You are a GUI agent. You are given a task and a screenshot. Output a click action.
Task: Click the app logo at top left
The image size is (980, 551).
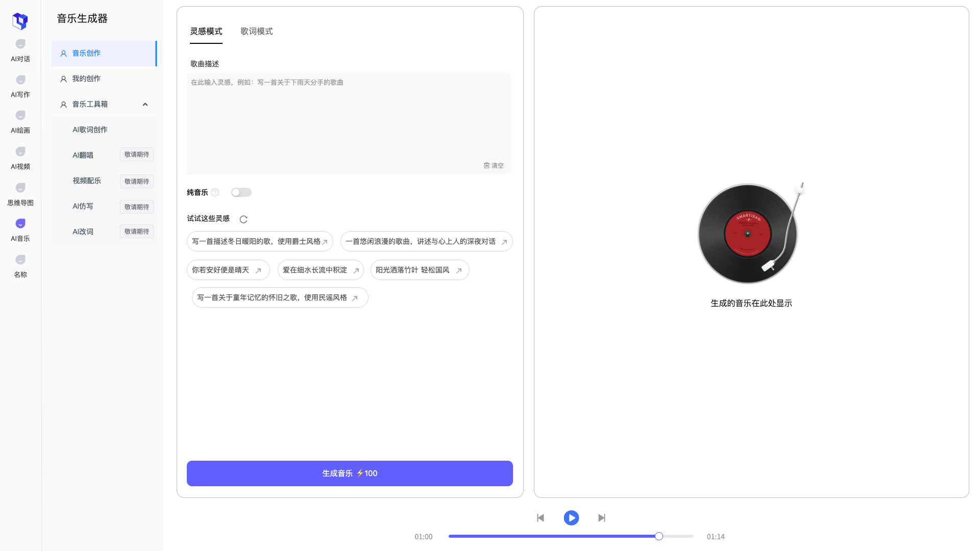tap(20, 21)
